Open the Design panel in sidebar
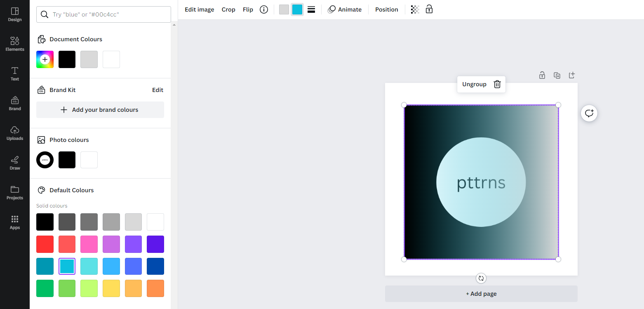644x309 pixels. point(15,14)
